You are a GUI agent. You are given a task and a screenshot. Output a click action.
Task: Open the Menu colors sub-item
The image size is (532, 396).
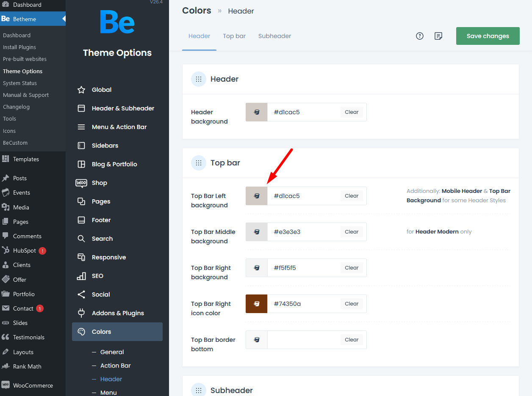pyautogui.click(x=108, y=392)
